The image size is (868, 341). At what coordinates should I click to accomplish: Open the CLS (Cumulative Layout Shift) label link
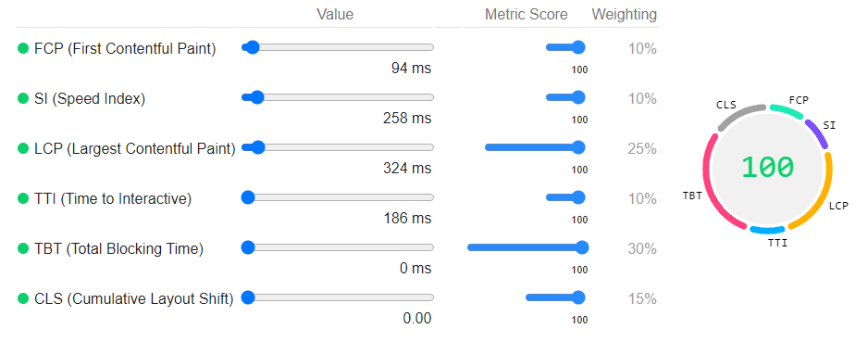tap(134, 299)
